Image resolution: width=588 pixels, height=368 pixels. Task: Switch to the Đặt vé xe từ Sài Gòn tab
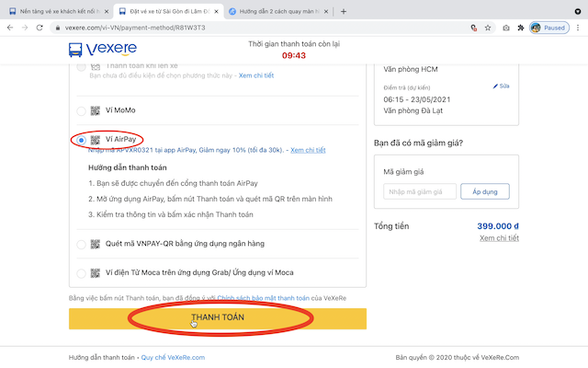166,11
